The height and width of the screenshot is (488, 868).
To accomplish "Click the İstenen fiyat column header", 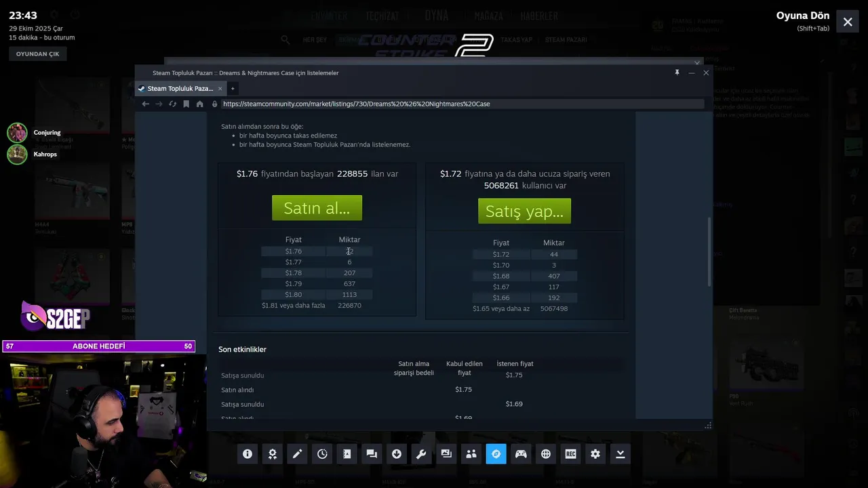I will tap(515, 364).
